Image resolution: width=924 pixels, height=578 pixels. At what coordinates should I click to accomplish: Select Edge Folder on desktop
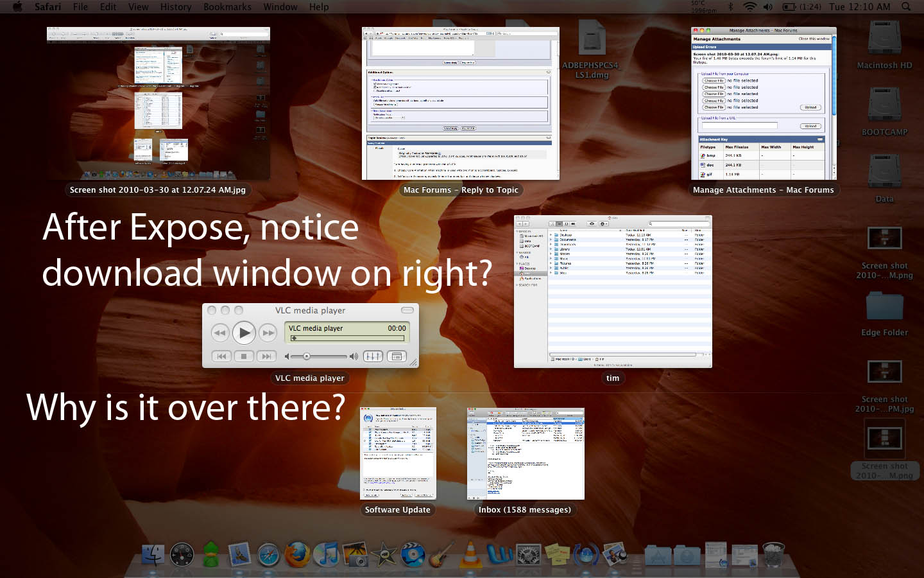coord(884,313)
